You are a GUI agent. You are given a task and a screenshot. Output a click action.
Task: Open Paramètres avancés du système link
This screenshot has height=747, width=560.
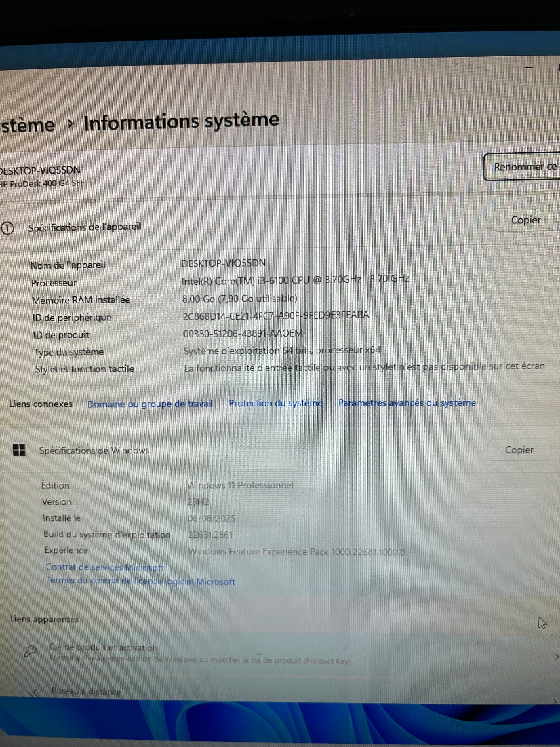(407, 402)
